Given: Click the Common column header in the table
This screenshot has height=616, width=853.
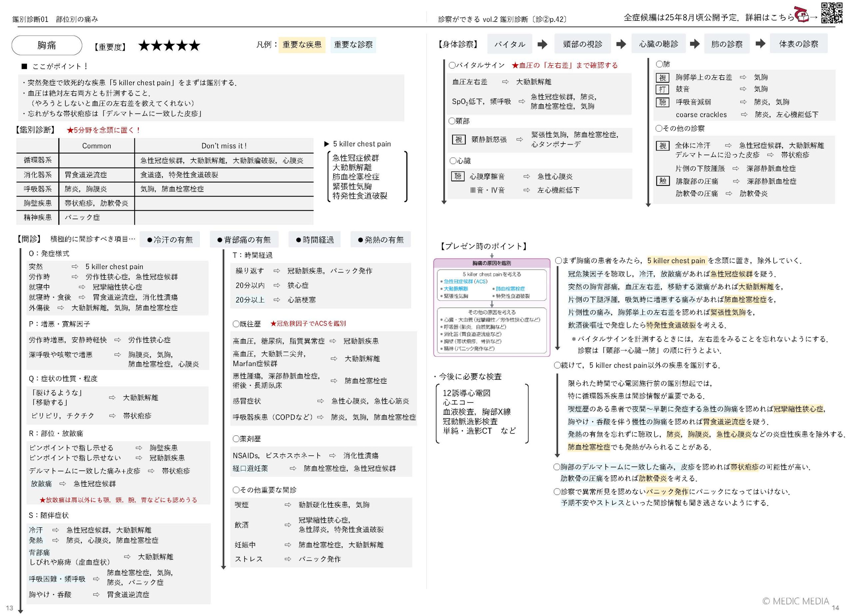Looking at the screenshot, I should 97,146.
